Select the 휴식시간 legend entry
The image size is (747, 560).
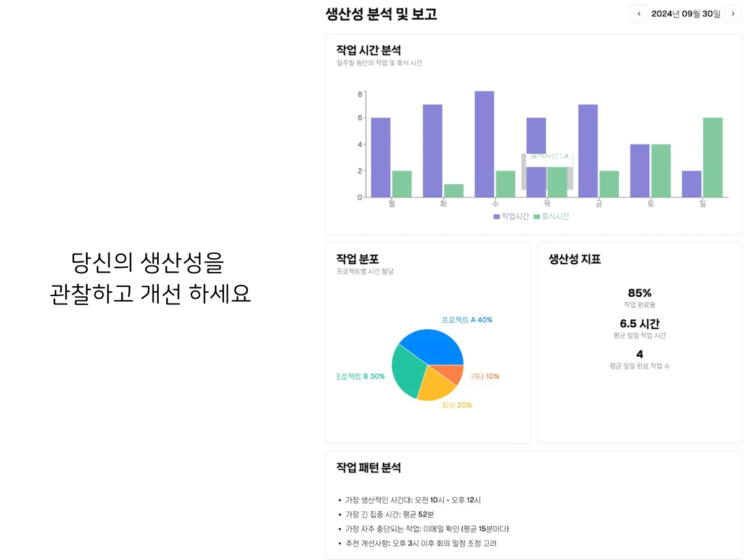point(552,217)
